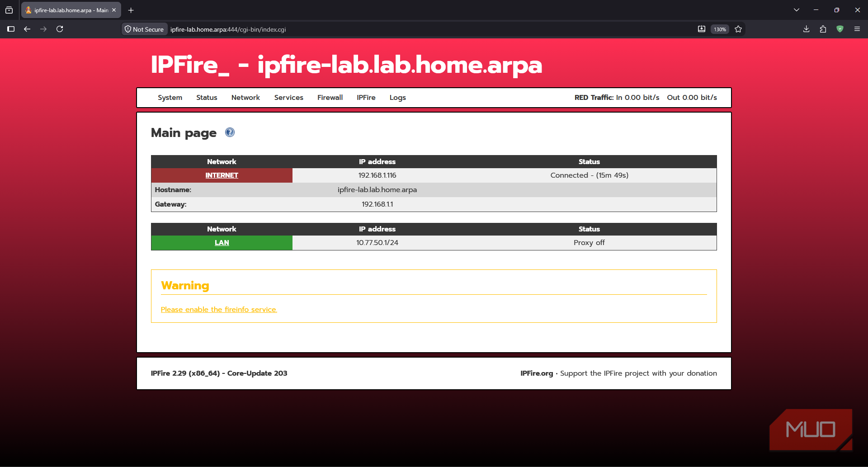
Task: Bookmark this page with the star icon
Action: (x=738, y=29)
